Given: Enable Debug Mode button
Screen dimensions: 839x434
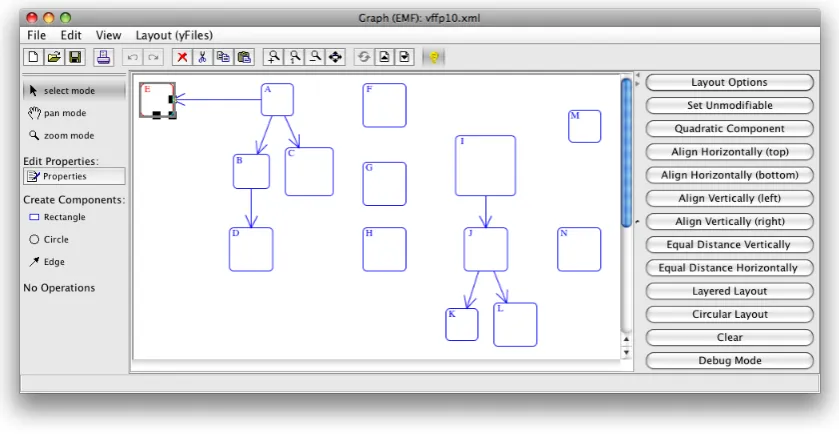Looking at the screenshot, I should coord(729,361).
